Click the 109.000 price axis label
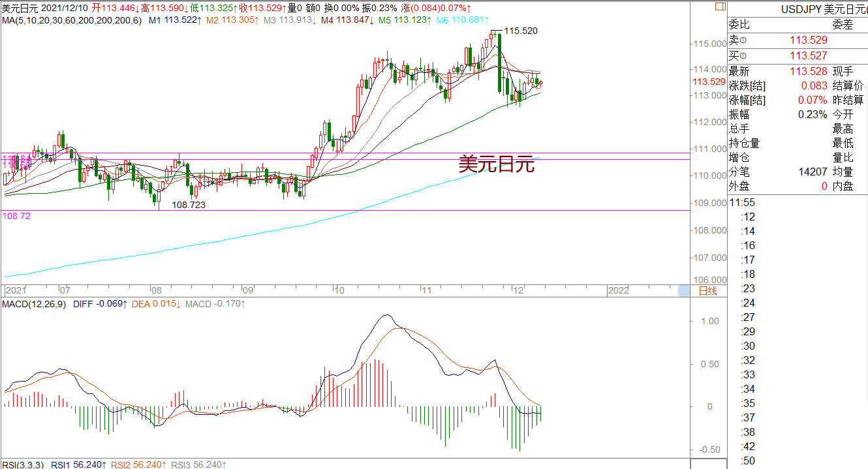This screenshot has width=868, height=469. click(711, 203)
